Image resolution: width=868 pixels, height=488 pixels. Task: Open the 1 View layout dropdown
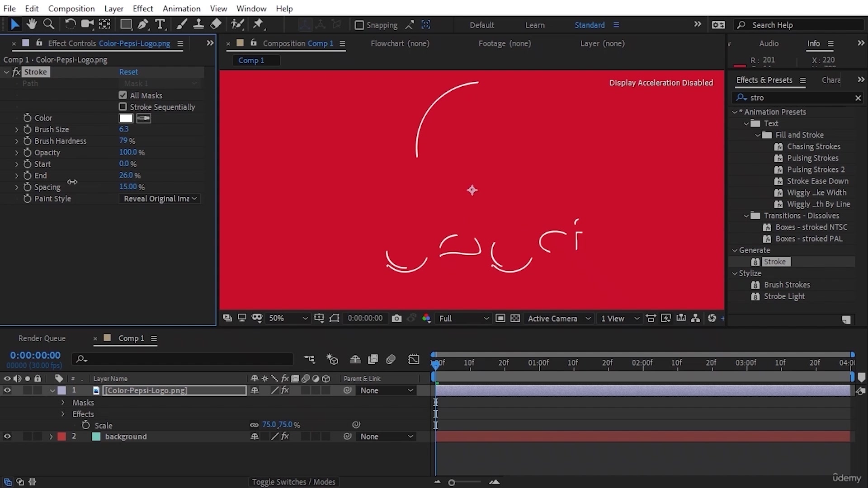pyautogui.click(x=620, y=318)
